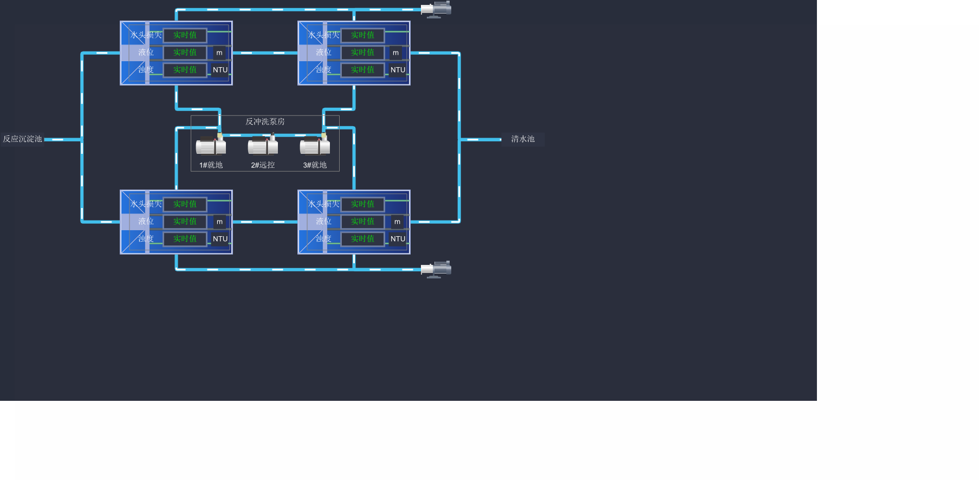Viewport: 980px width, 481px height.
Task: Click 水头损失 value field in bottom-right filter tank
Action: [x=362, y=204]
